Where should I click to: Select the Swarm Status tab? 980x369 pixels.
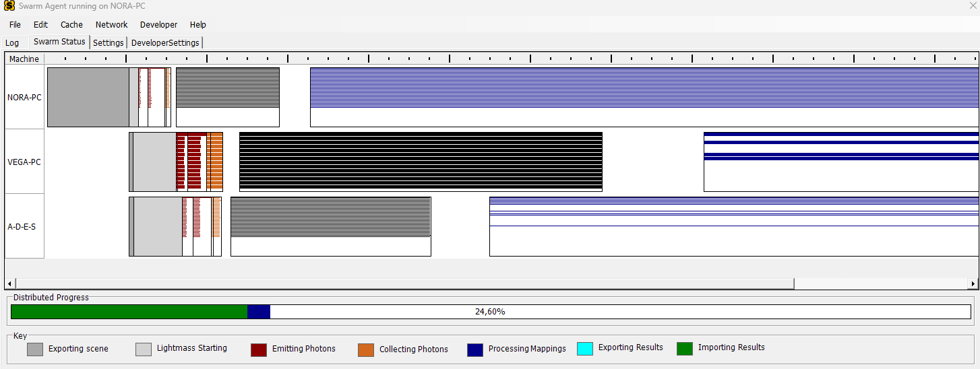(59, 42)
